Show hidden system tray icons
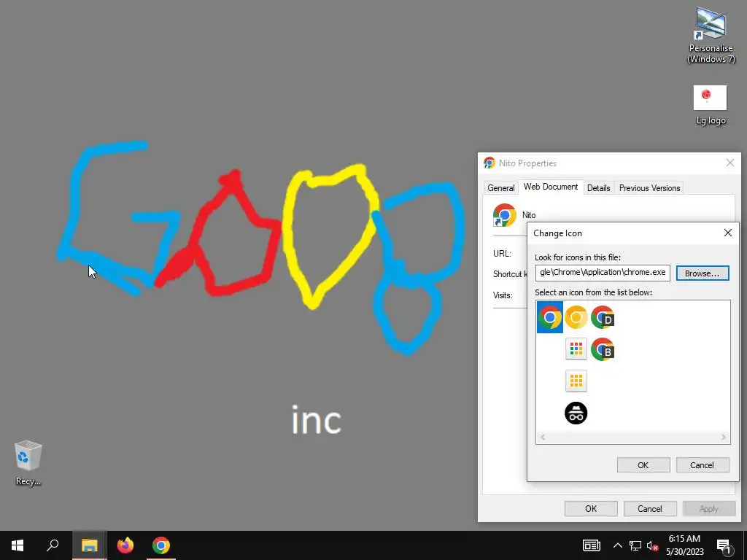The height and width of the screenshot is (560, 747). [617, 545]
